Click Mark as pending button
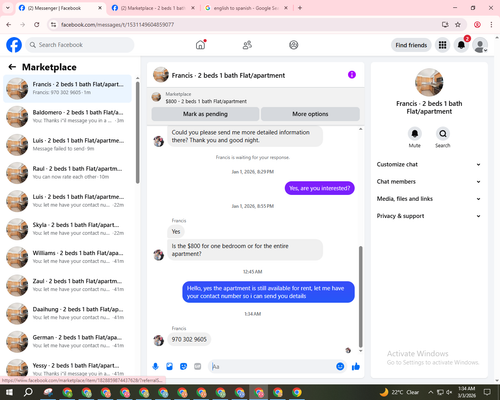Image resolution: width=500 pixels, height=400 pixels. point(205,114)
